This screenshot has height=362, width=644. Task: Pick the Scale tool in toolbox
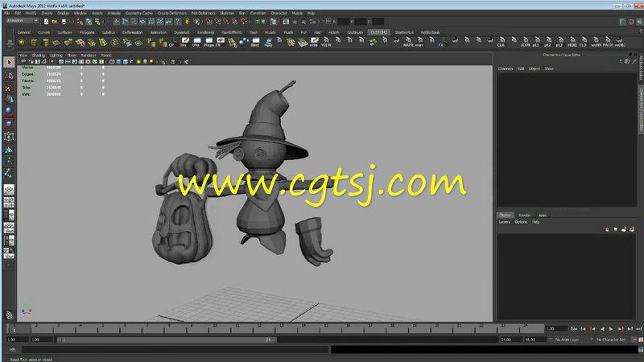point(9,124)
